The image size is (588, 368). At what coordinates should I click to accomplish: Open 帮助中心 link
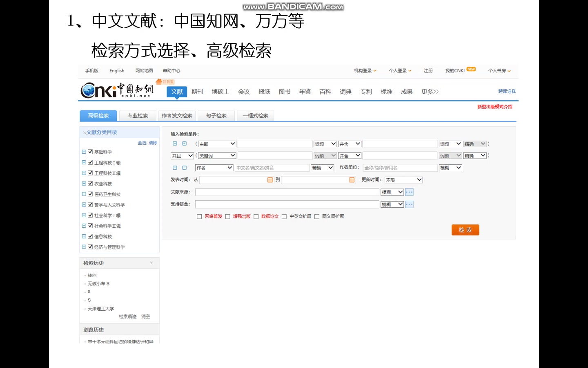(171, 71)
